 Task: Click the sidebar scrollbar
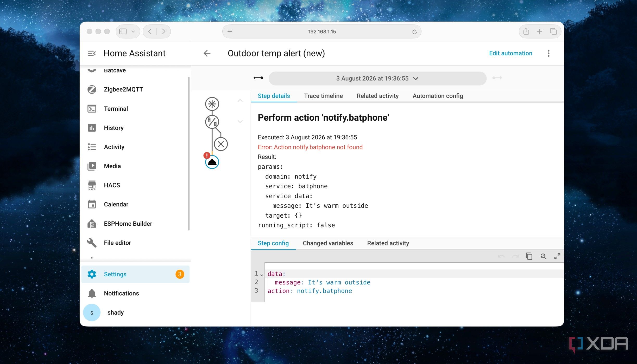point(189,153)
